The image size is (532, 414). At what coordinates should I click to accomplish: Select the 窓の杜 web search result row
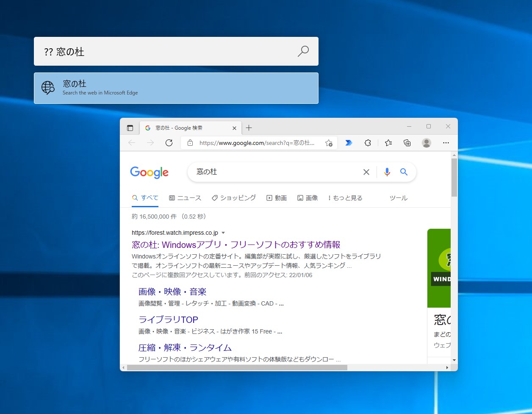176,88
